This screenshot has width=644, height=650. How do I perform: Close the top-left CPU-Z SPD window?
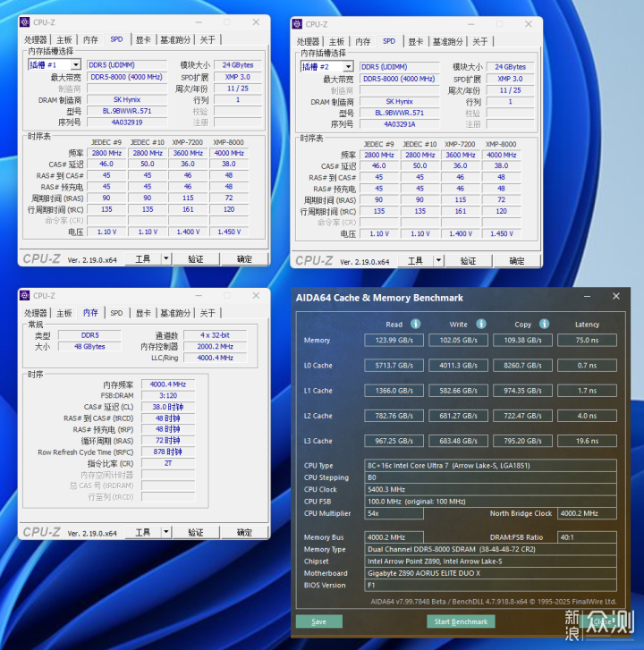(x=257, y=22)
